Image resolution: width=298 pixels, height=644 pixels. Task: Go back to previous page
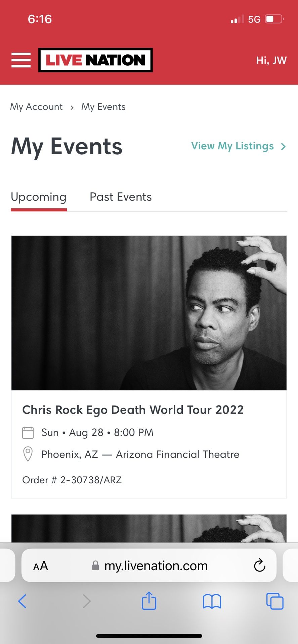[x=22, y=601]
